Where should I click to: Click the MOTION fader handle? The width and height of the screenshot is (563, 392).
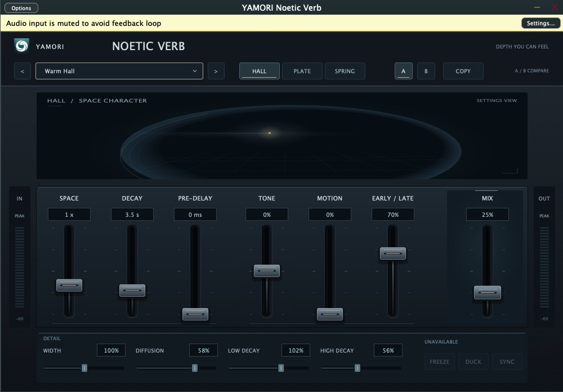tap(329, 314)
